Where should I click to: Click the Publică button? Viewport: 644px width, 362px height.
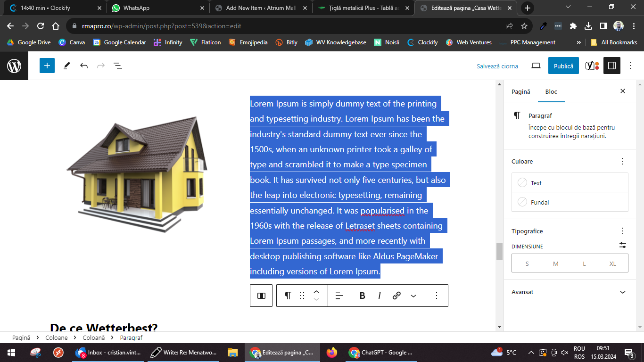[x=563, y=66]
